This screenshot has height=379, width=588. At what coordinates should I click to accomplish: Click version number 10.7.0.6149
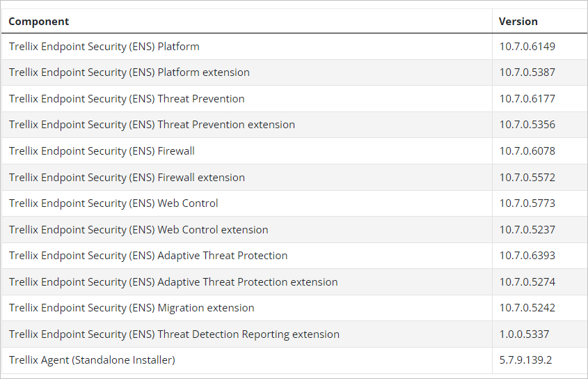pos(527,47)
